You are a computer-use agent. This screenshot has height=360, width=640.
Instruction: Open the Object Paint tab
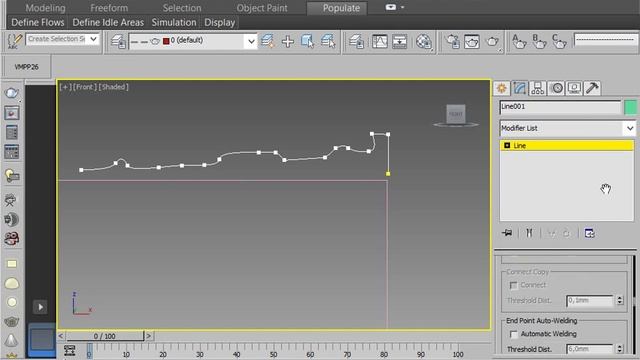click(x=262, y=8)
